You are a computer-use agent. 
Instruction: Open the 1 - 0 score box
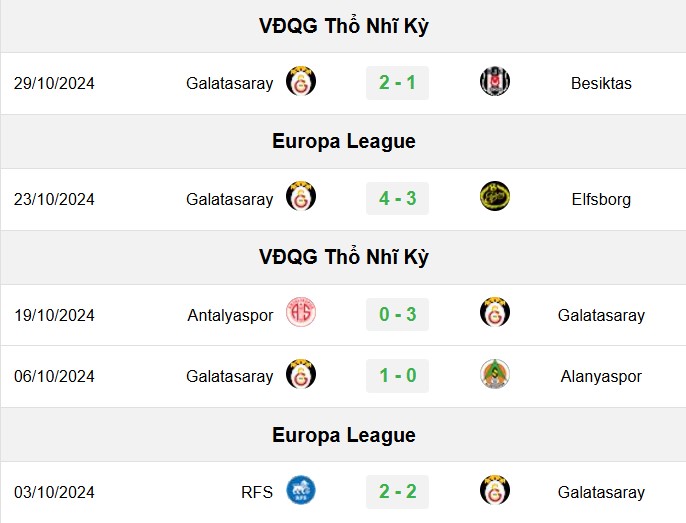pyautogui.click(x=397, y=376)
